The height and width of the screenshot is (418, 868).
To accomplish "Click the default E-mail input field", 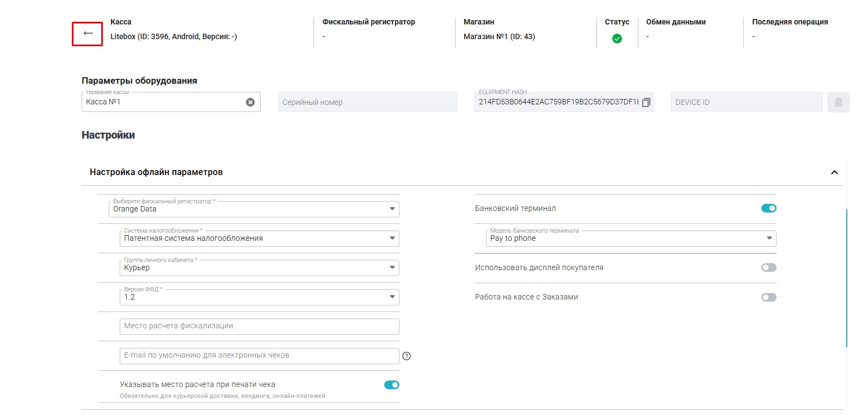I will point(259,355).
